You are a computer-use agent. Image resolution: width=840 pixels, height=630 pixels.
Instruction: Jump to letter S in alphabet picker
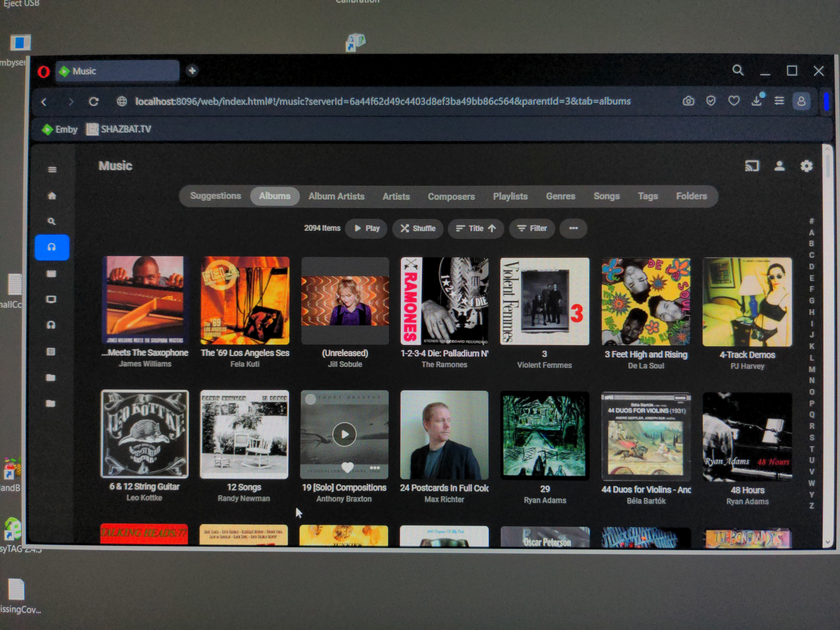coord(811,438)
